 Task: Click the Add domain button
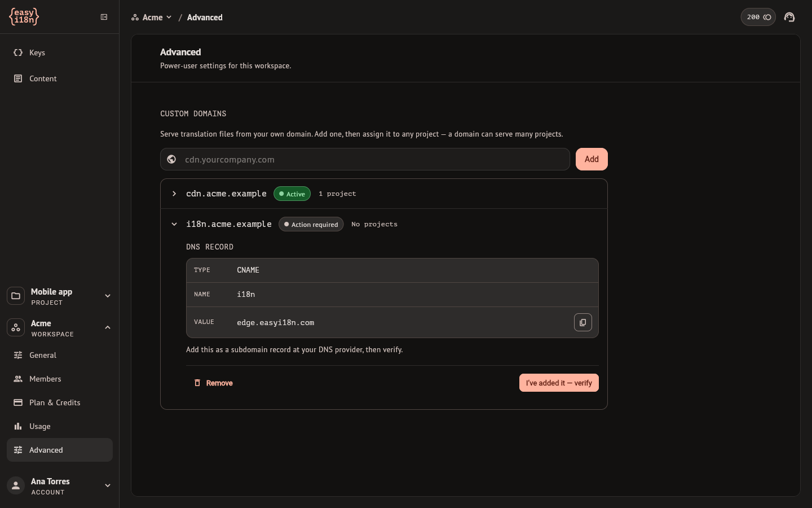coord(592,159)
